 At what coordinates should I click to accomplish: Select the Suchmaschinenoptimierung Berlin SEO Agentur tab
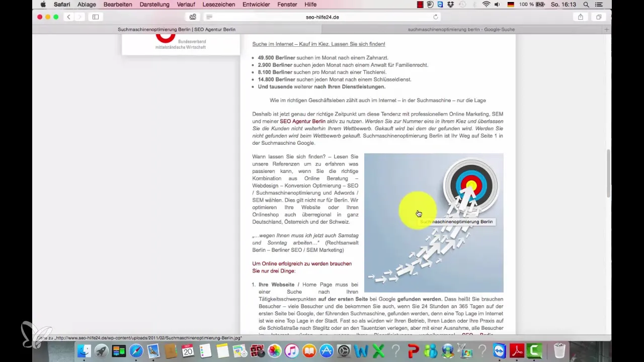[x=176, y=30]
